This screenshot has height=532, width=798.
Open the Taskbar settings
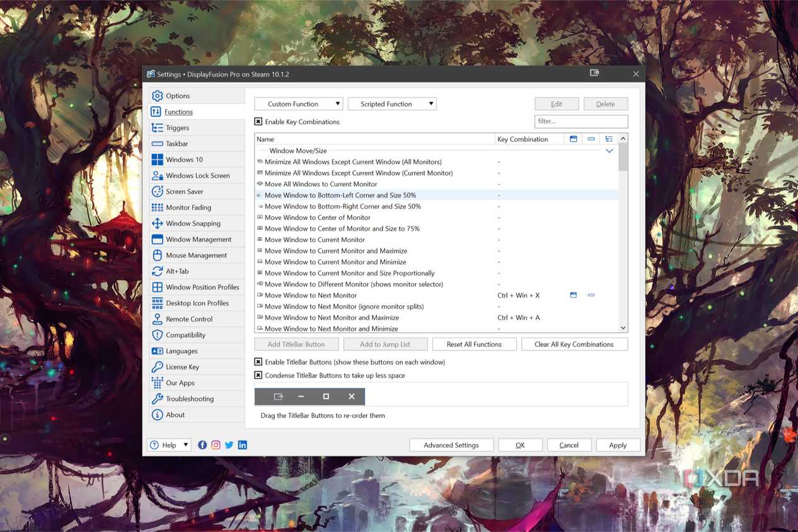click(197, 144)
